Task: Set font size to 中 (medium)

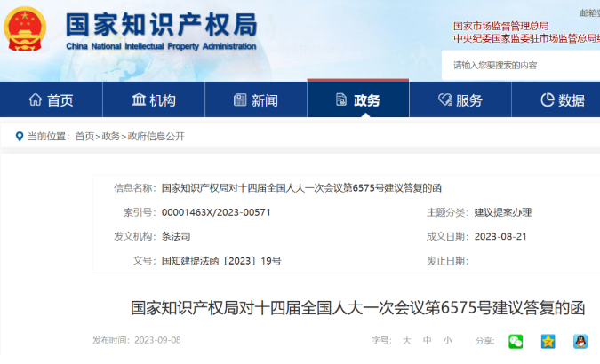Action: click(x=427, y=341)
